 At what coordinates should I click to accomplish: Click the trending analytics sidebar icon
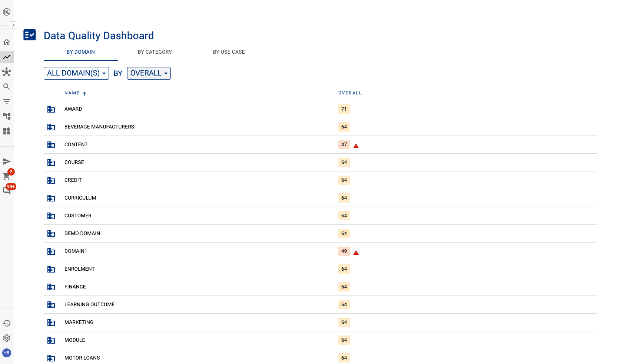(x=7, y=57)
